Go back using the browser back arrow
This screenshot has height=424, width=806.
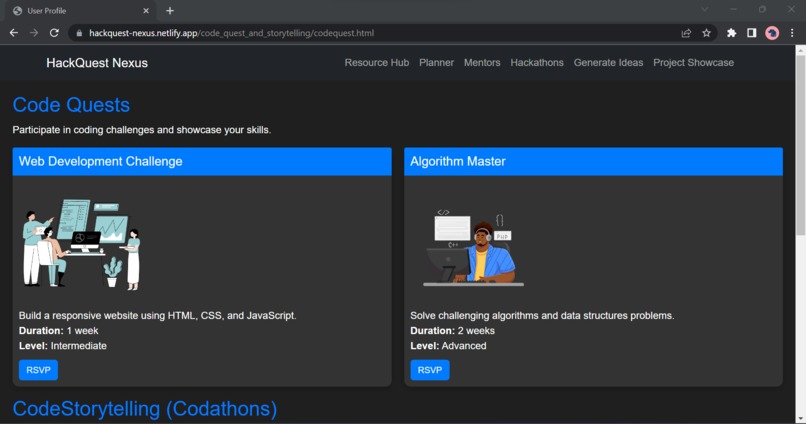[14, 33]
